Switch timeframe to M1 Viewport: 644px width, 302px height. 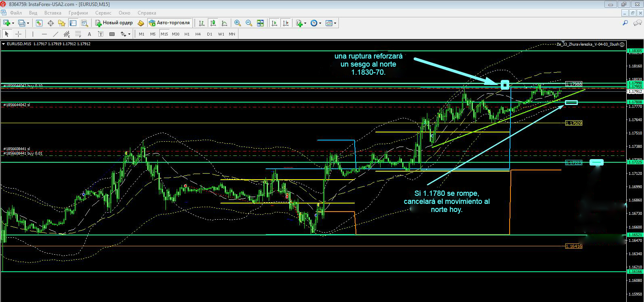point(142,34)
